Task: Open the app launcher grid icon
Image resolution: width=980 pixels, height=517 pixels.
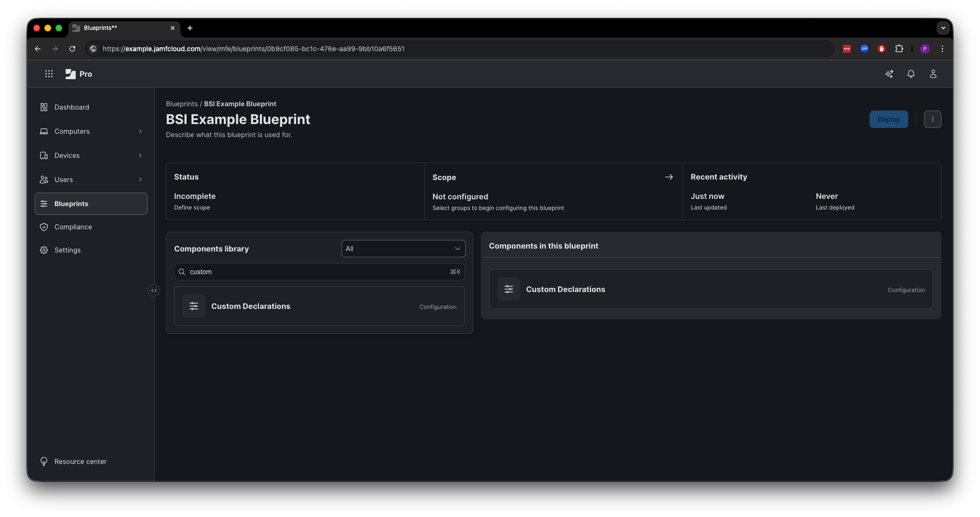Action: pos(49,74)
